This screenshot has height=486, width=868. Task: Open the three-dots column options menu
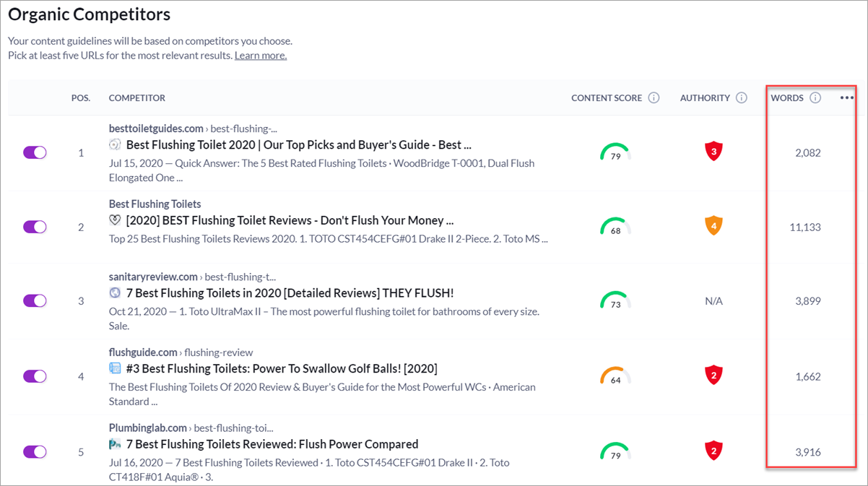tap(846, 98)
